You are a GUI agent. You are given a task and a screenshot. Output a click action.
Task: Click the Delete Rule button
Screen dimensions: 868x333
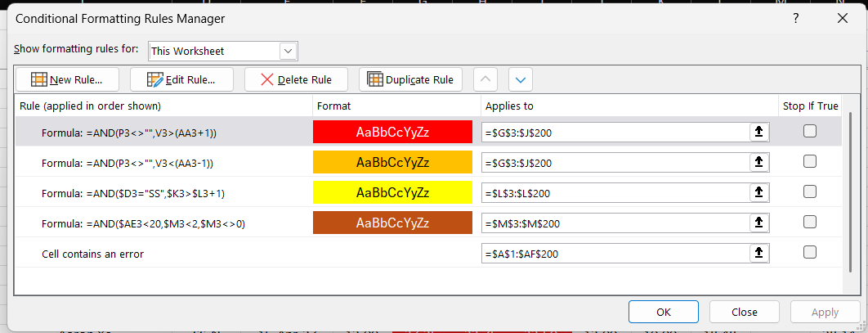296,80
